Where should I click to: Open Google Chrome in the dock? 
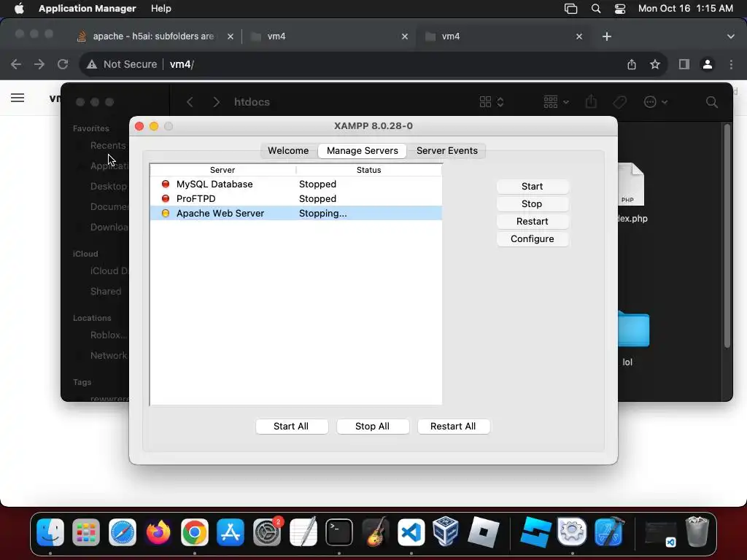194,532
